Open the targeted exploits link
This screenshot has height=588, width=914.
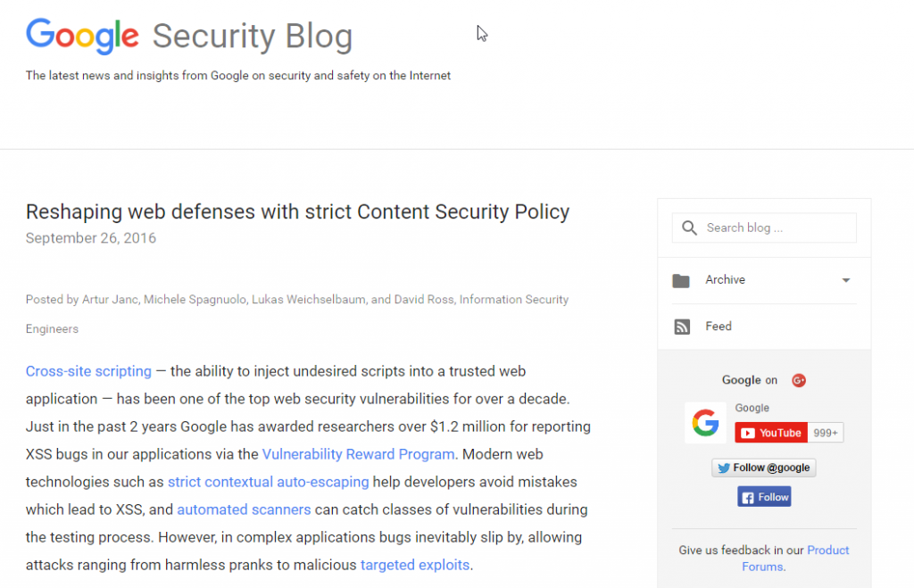(x=415, y=565)
